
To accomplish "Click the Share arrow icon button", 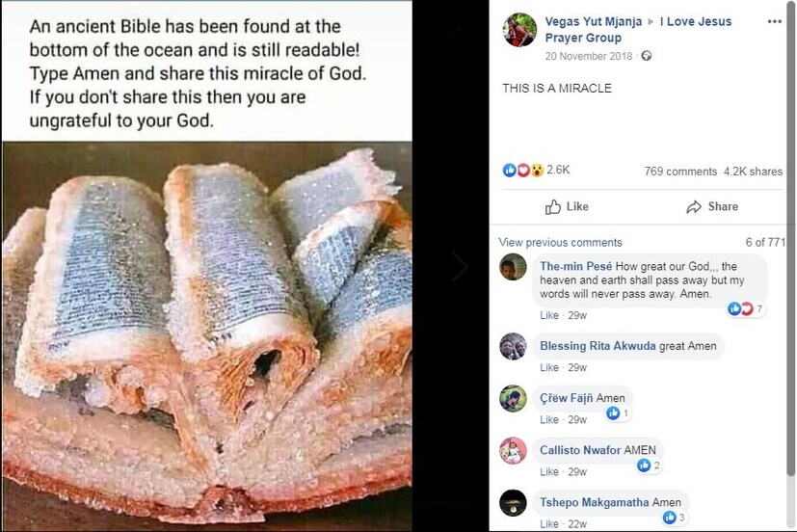I will pos(694,206).
